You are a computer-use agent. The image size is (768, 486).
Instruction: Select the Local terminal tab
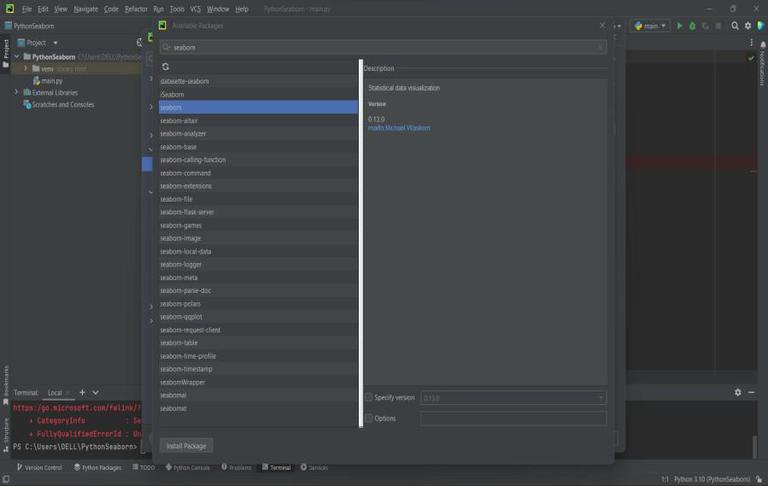(x=55, y=392)
